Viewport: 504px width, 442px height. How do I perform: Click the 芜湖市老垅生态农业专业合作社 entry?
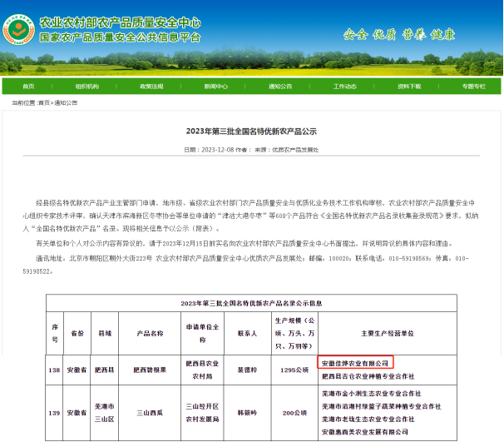click(x=368, y=420)
